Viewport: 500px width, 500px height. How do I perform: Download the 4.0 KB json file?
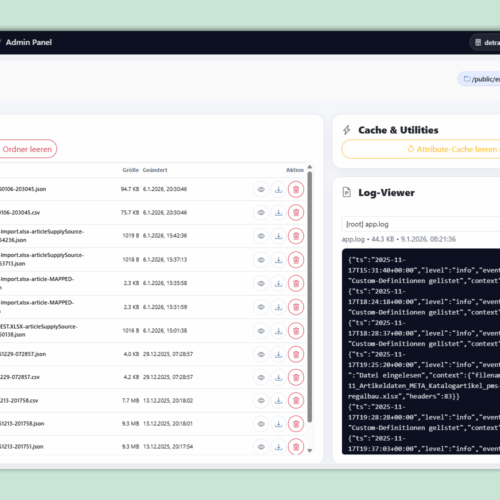(x=278, y=354)
